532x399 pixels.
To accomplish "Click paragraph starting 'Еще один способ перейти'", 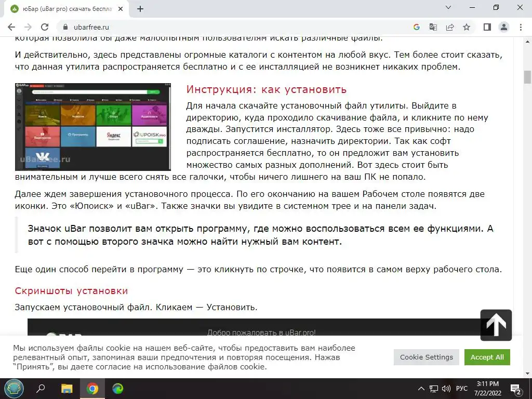I will 258,270.
